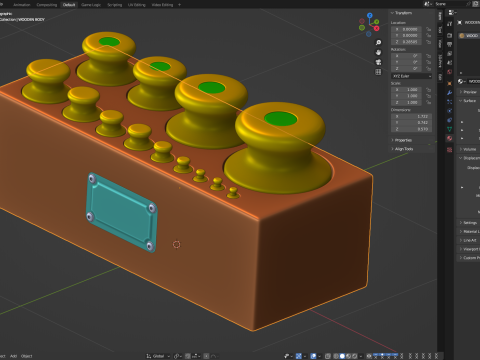Viewport: 480px width, 360px height.
Task: Click the blue Z axis on navigation gizmo
Action: pos(370,15)
